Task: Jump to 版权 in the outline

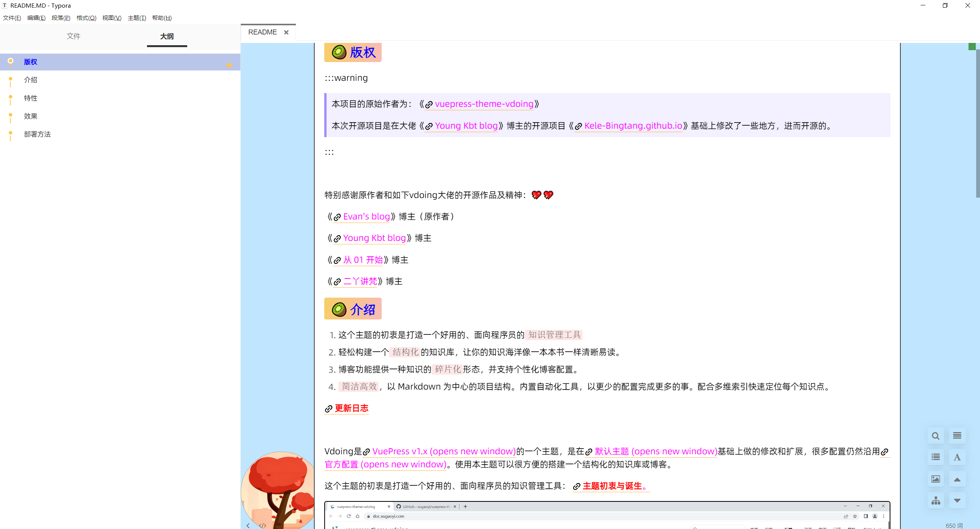Action: 31,62
